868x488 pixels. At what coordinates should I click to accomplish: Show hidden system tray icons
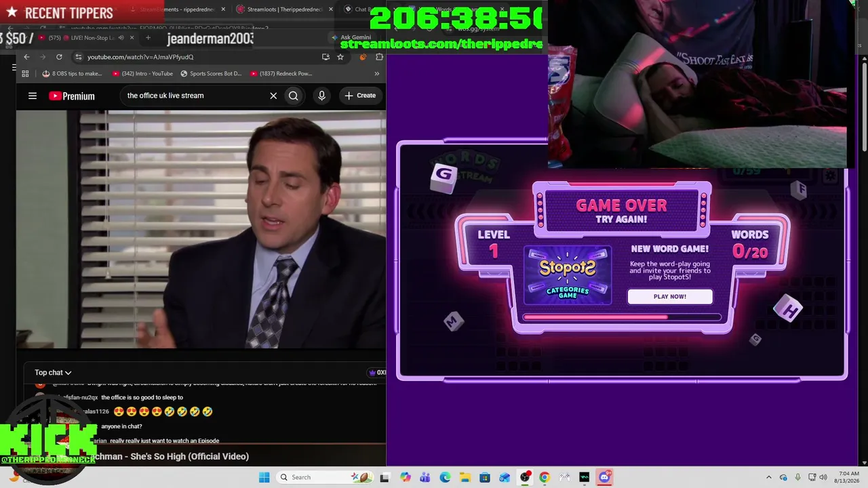768,477
